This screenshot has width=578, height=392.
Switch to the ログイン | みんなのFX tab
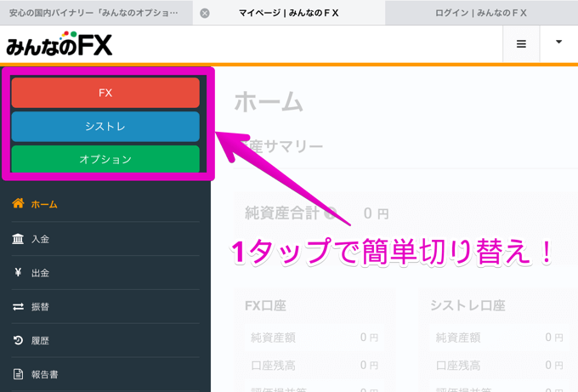(481, 13)
